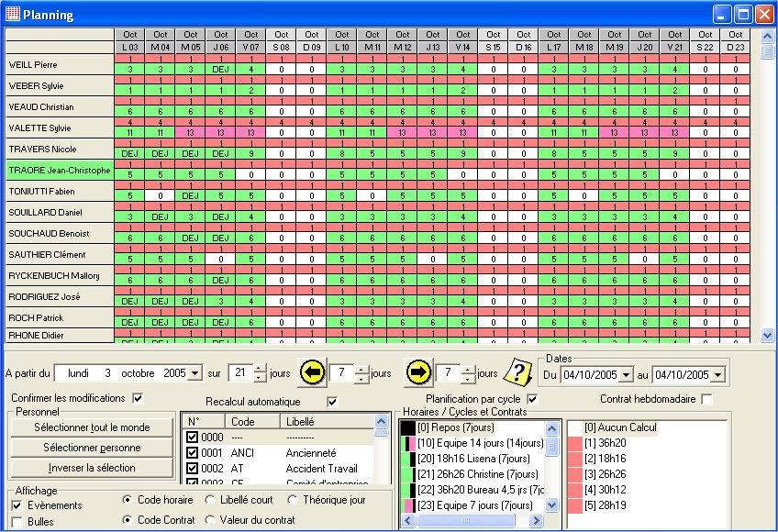
Task: Click Sélectionner personne button
Action: [92, 448]
